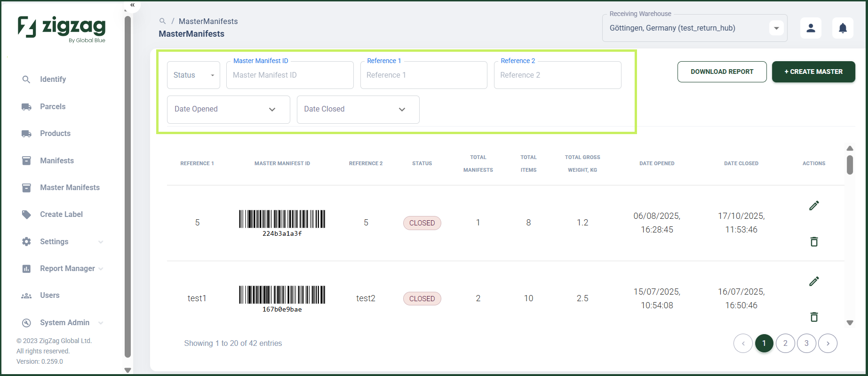868x376 pixels.
Task: Click the Date Closed column header
Action: point(741,163)
